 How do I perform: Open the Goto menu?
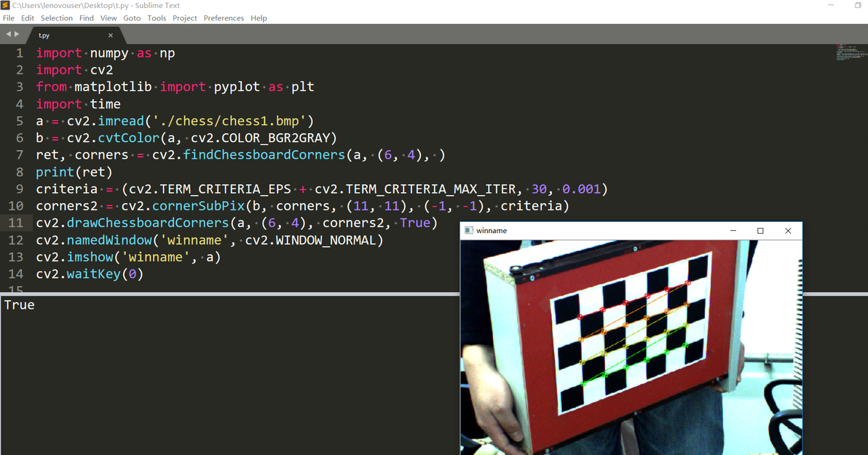132,18
